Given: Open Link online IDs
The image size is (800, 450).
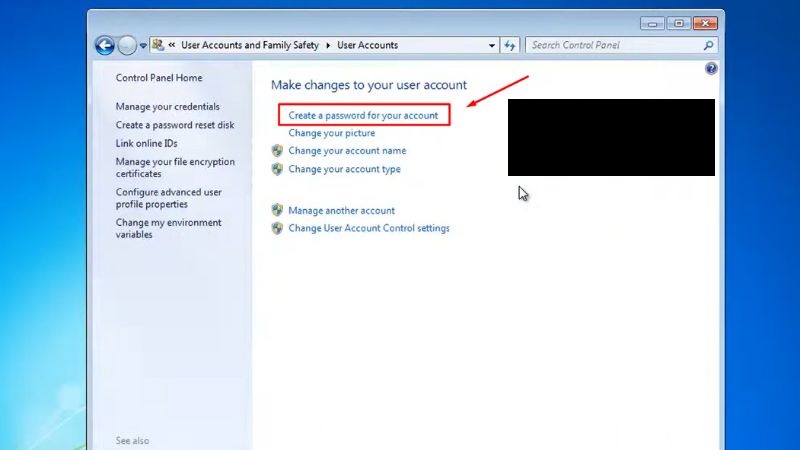Looking at the screenshot, I should click(146, 143).
